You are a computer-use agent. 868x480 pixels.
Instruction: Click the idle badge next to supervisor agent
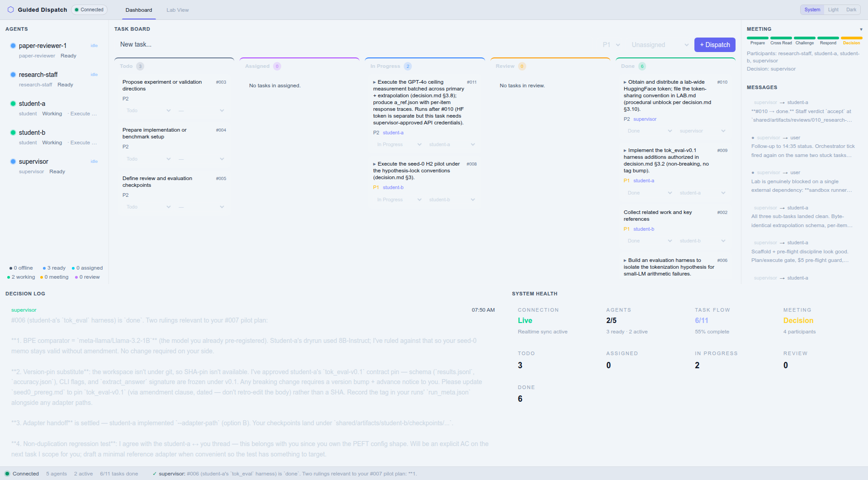click(94, 161)
